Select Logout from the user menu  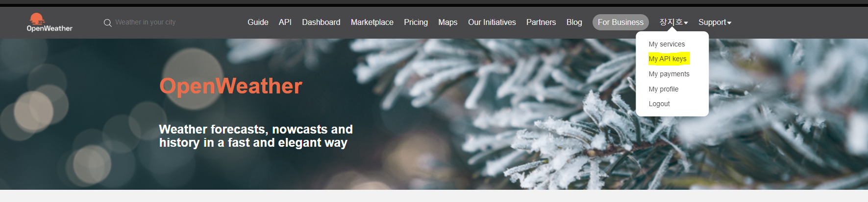[x=659, y=104]
